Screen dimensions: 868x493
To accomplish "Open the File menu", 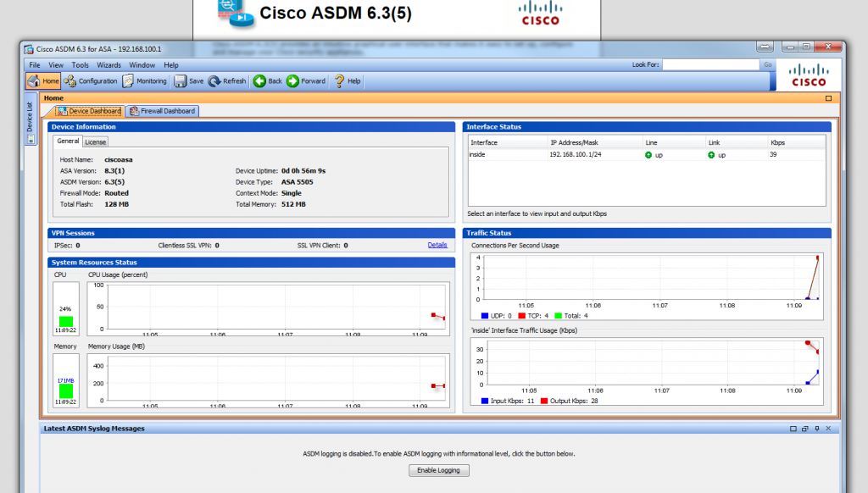I will coord(34,64).
